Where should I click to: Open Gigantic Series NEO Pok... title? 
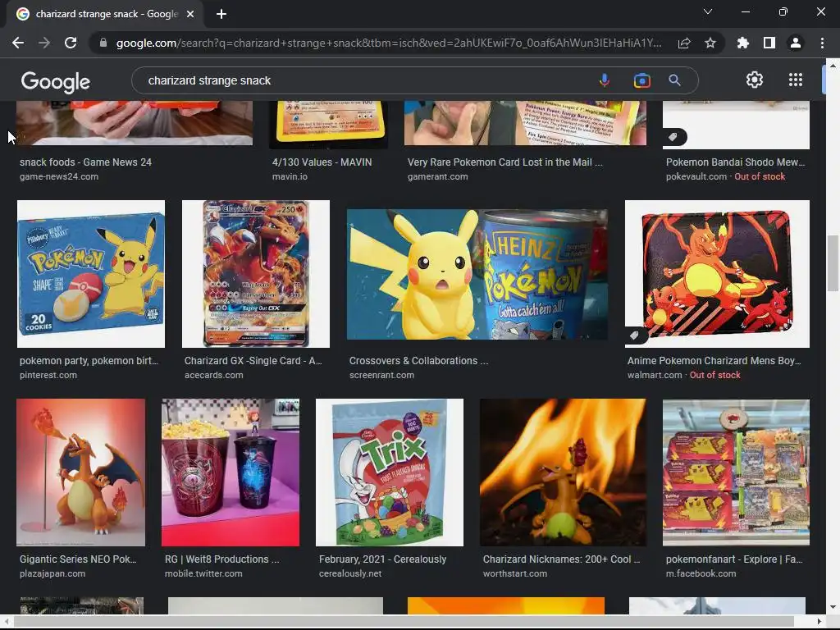78,559
